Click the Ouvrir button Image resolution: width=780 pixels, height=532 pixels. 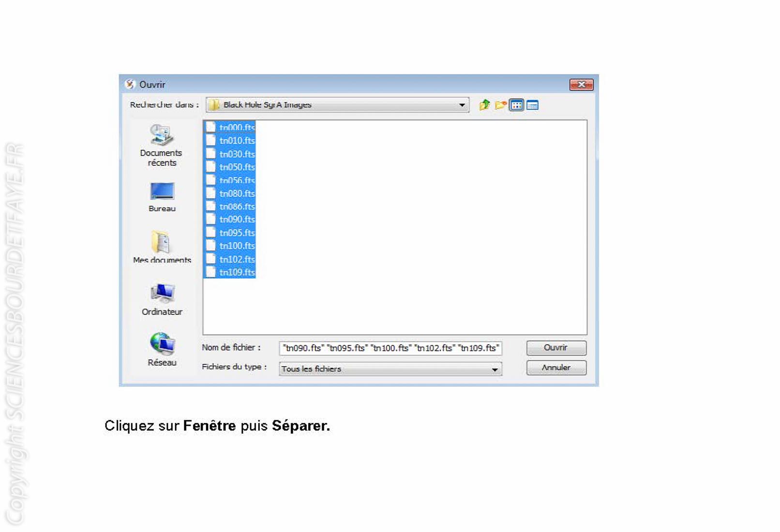click(556, 348)
